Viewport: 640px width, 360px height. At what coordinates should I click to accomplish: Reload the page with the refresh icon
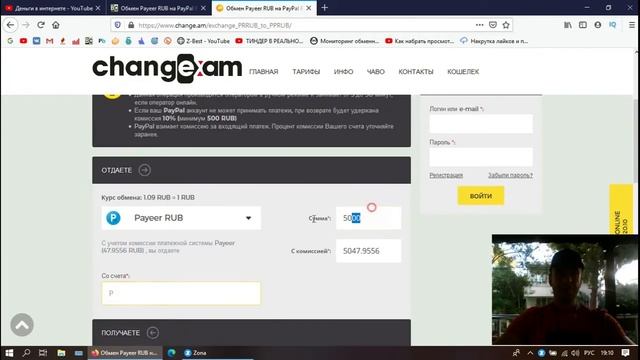point(41,25)
